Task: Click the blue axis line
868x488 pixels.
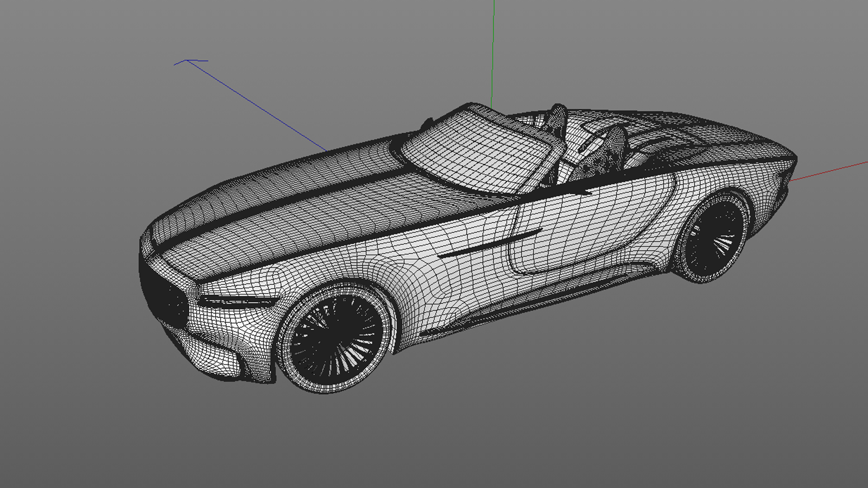Action: [258, 106]
